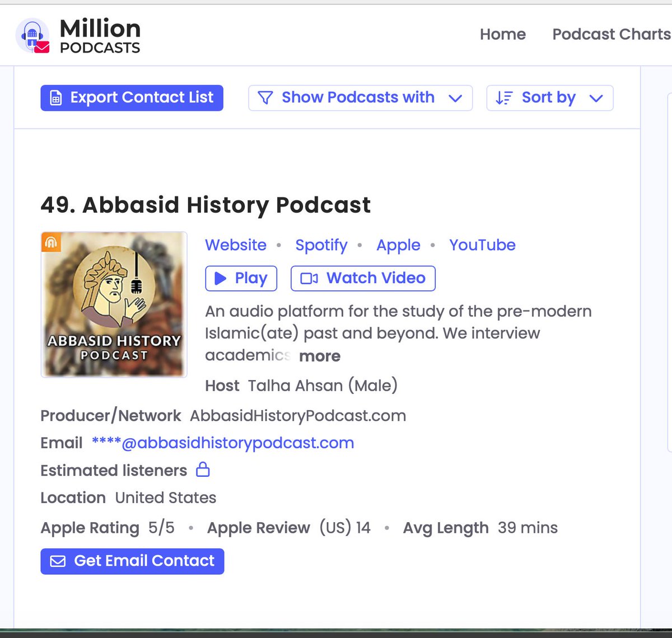Select the funnel filter icon
Screen dimensions: 672x638
[x=267, y=97]
